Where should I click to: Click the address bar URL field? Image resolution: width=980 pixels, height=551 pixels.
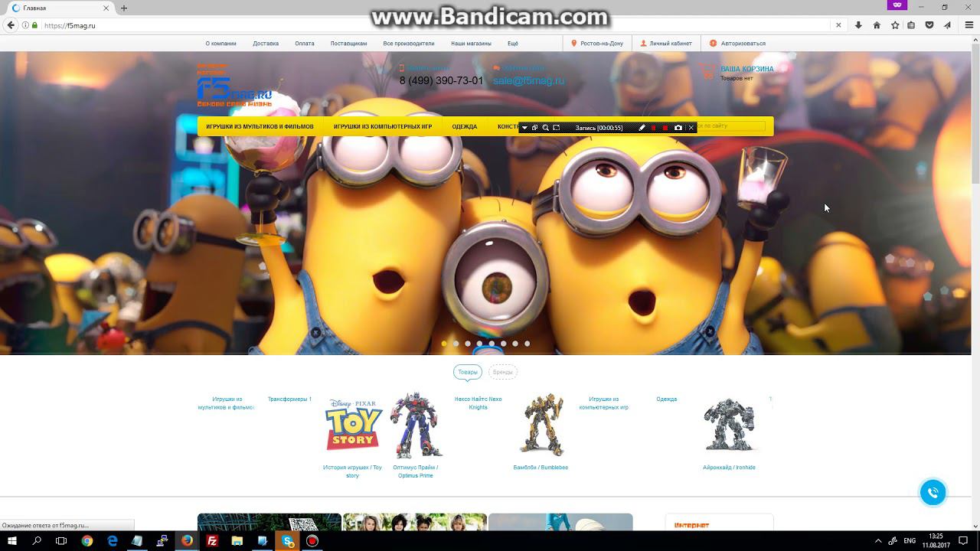tap(436, 25)
